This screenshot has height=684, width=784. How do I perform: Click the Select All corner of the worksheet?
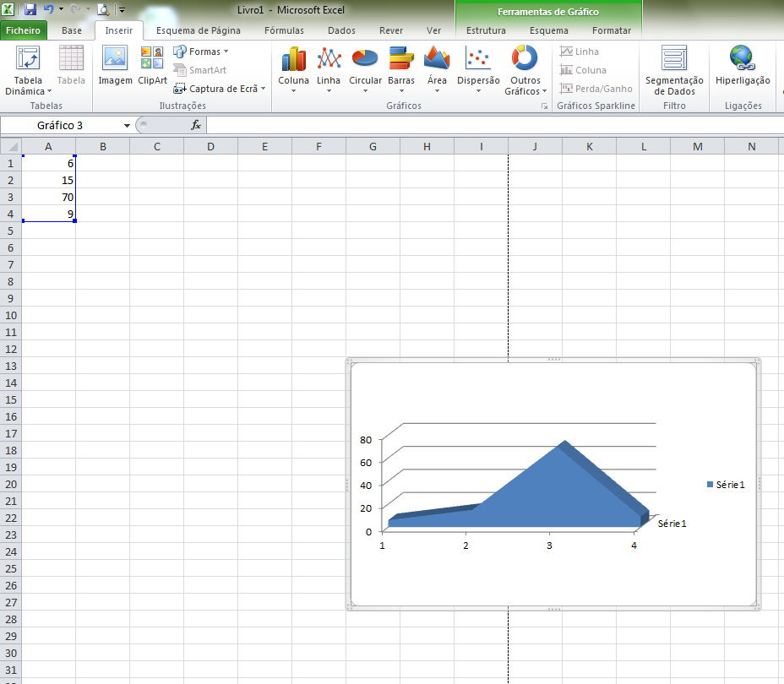pyautogui.click(x=11, y=146)
